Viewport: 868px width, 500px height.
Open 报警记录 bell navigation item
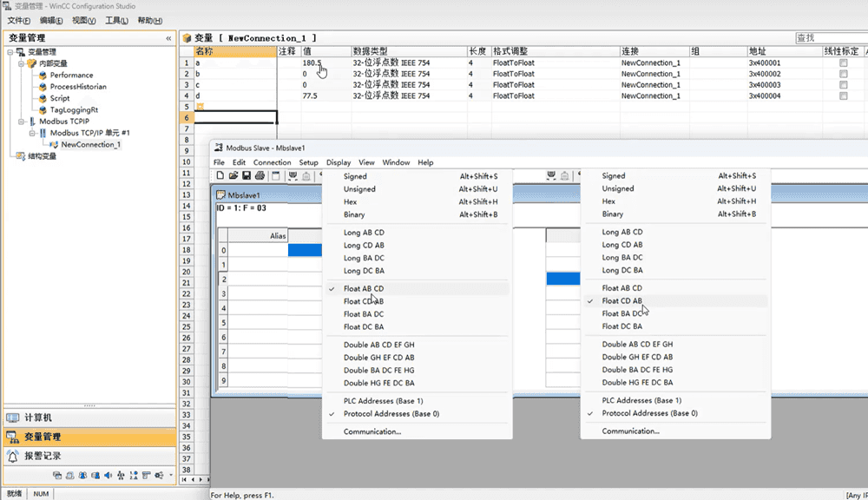pyautogui.click(x=42, y=456)
